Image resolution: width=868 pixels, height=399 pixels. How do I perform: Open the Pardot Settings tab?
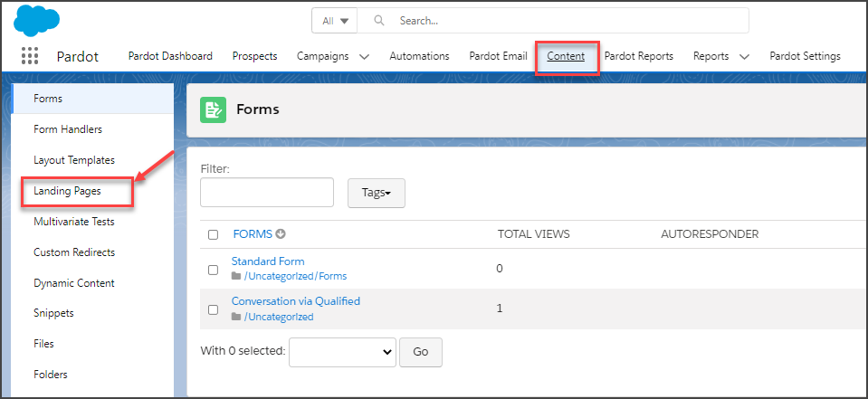tap(805, 56)
